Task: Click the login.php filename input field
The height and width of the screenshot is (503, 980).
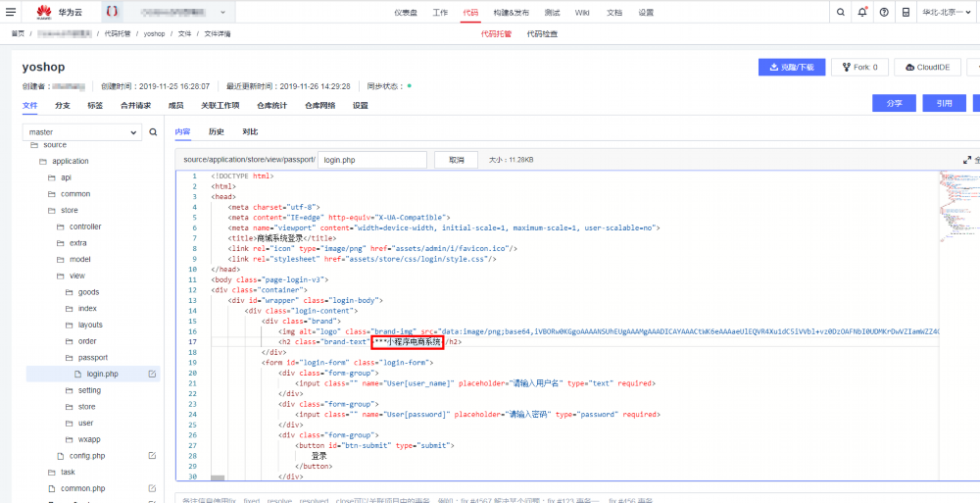Action: [x=372, y=160]
